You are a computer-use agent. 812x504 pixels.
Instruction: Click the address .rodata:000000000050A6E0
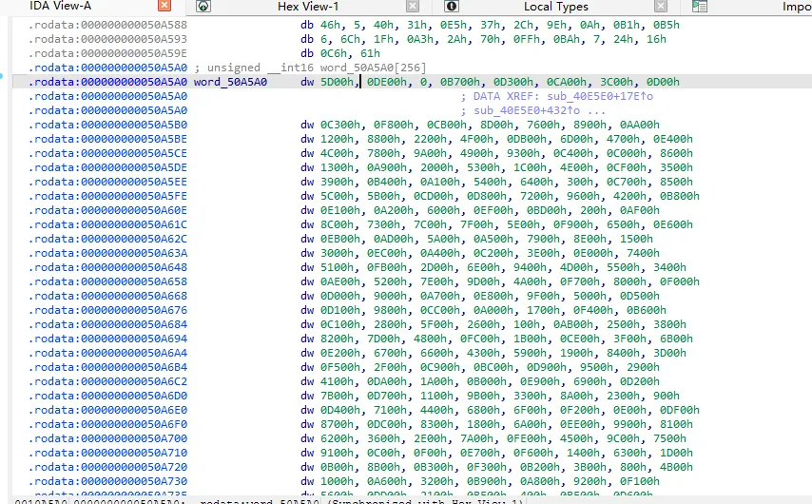[x=107, y=410]
